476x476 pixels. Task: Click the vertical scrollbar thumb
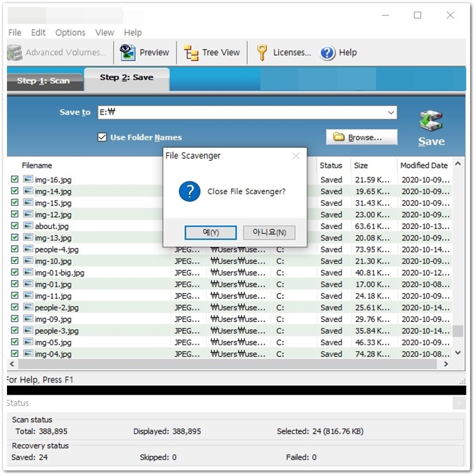pyautogui.click(x=458, y=331)
